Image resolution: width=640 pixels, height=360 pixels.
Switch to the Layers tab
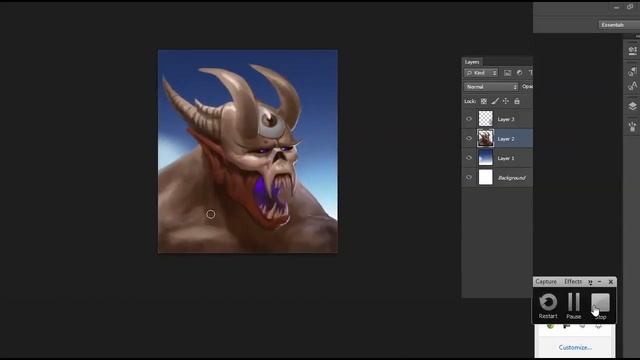472,62
